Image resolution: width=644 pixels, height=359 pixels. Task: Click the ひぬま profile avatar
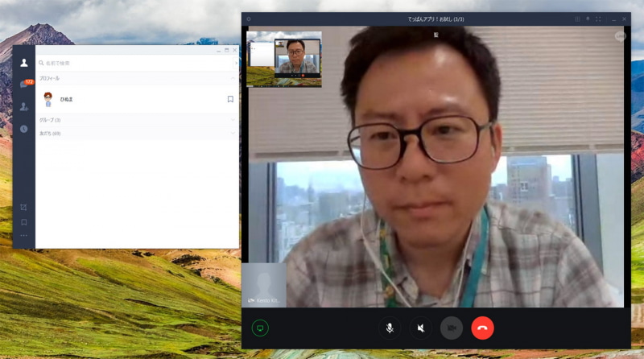(48, 99)
